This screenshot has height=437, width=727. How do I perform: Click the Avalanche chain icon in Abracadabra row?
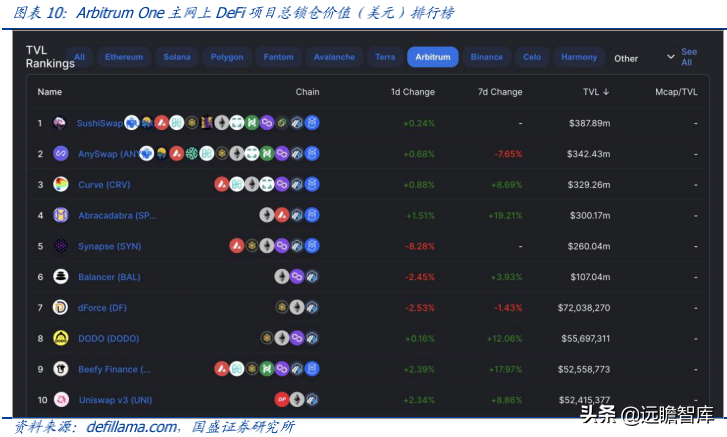click(x=282, y=215)
